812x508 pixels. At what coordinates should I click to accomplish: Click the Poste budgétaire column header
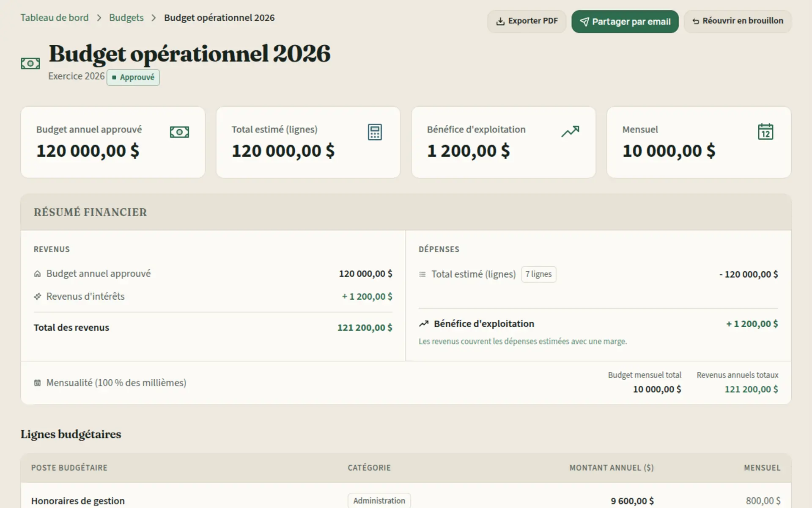pyautogui.click(x=69, y=468)
